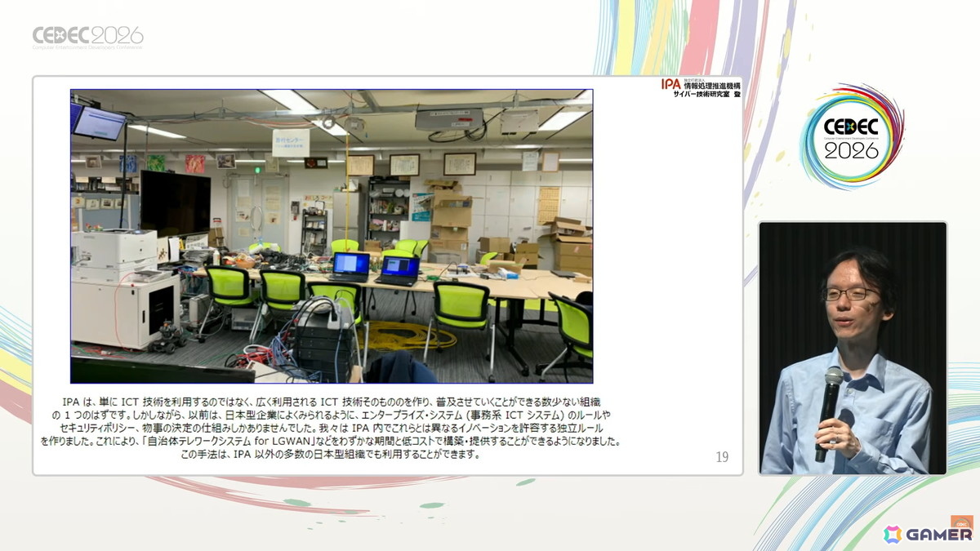
Task: Click the IPA logo on the slide
Action: [670, 84]
